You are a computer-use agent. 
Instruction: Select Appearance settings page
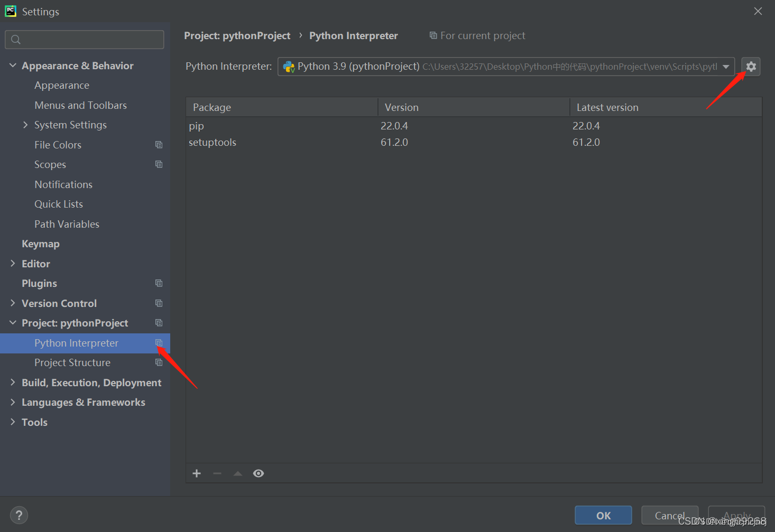click(x=62, y=85)
